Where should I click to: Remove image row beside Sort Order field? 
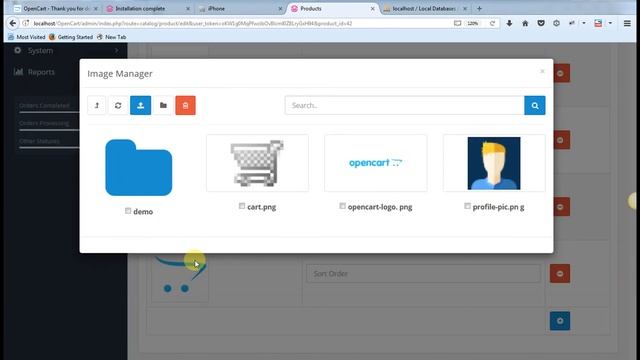click(560, 273)
